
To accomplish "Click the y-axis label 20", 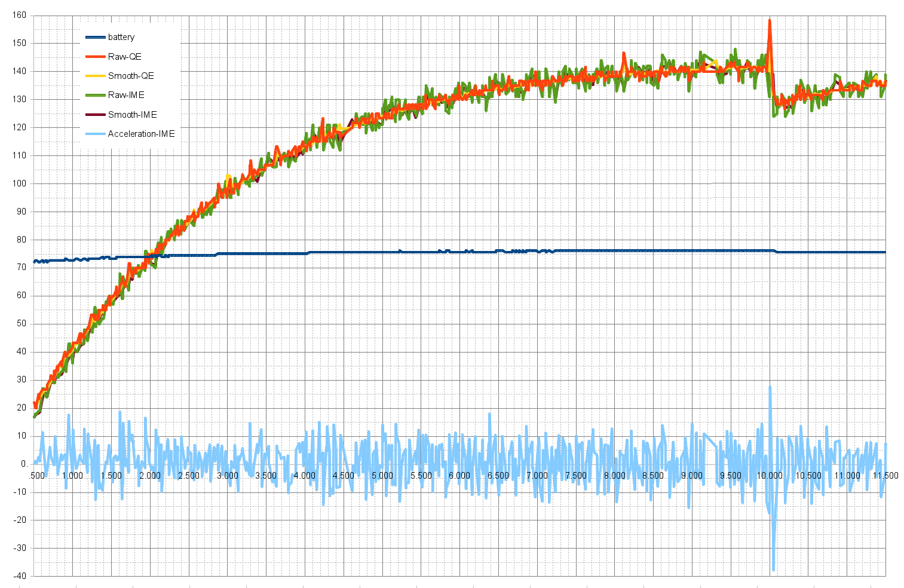I will 22,408.
